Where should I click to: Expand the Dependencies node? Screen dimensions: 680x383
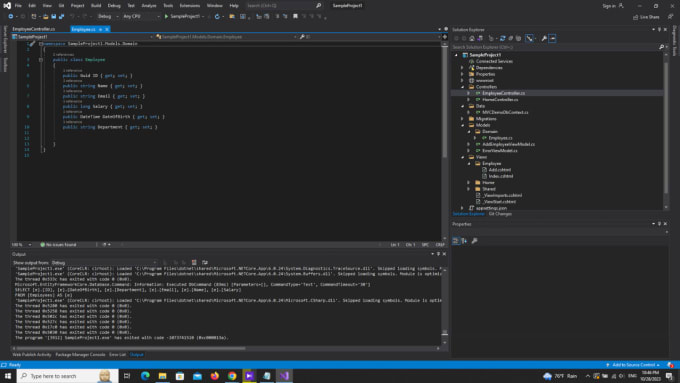tap(462, 68)
